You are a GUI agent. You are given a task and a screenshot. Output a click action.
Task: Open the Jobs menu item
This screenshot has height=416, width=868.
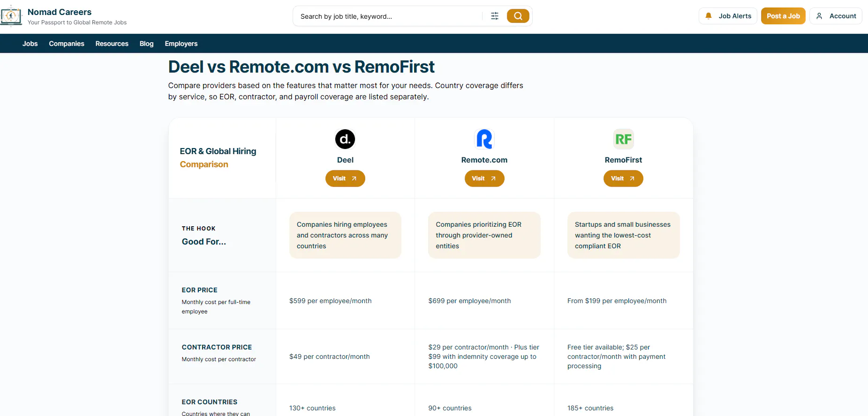[30, 44]
